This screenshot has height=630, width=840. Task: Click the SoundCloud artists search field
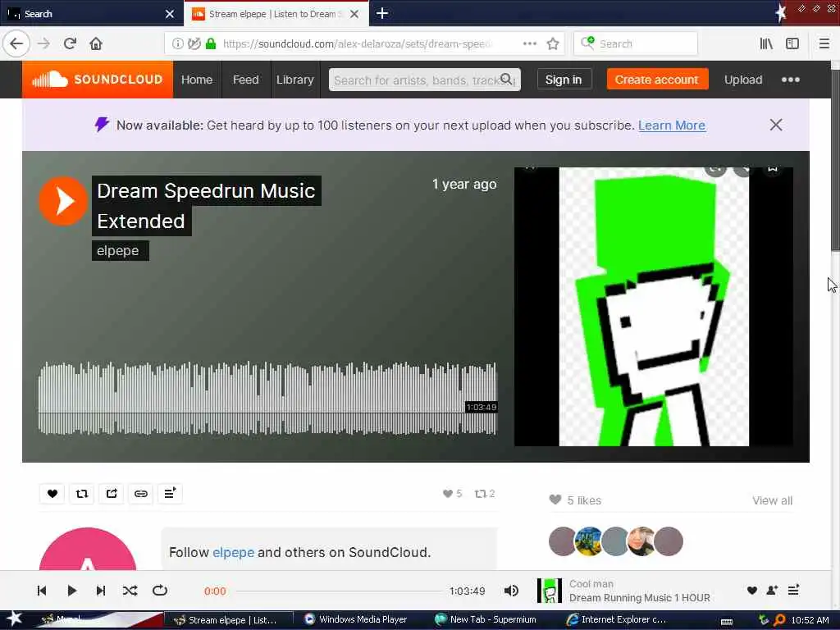coord(425,80)
